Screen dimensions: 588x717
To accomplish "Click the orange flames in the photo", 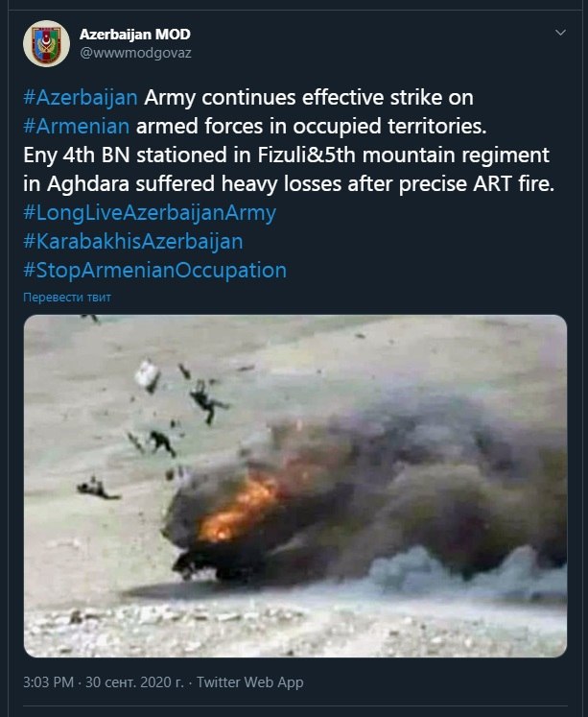I will coord(238,508).
